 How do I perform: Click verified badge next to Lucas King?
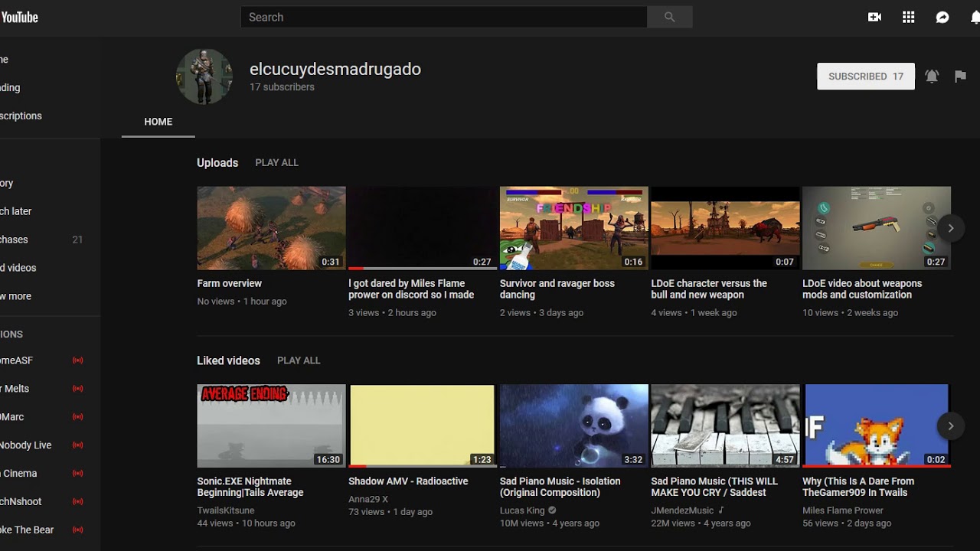pos(552,510)
